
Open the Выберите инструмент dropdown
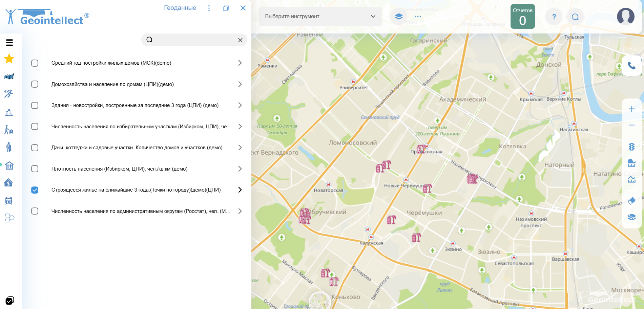click(320, 16)
